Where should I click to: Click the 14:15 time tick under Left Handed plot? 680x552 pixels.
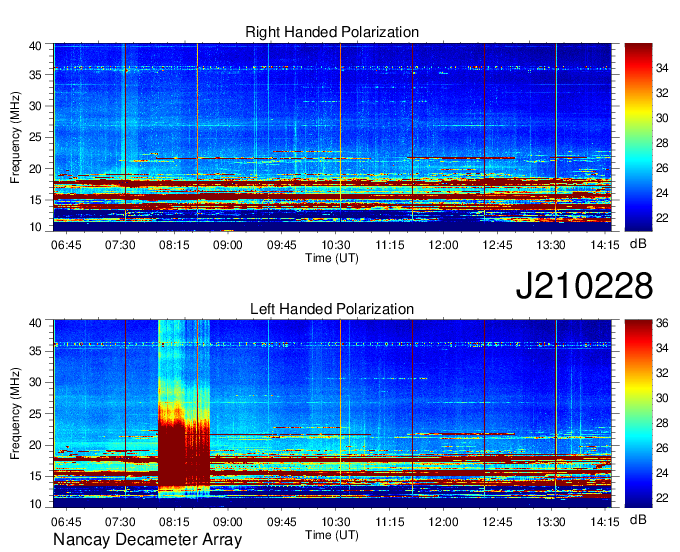(605, 522)
